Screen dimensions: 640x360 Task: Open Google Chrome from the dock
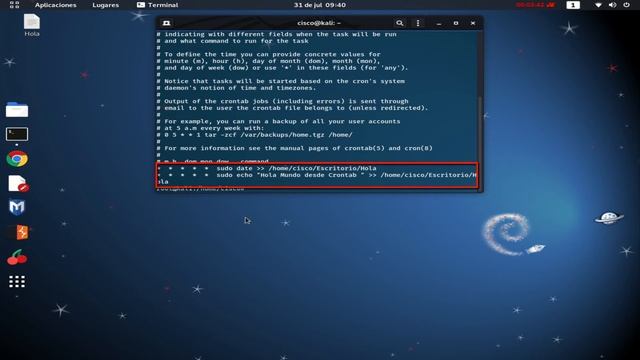coord(17,159)
